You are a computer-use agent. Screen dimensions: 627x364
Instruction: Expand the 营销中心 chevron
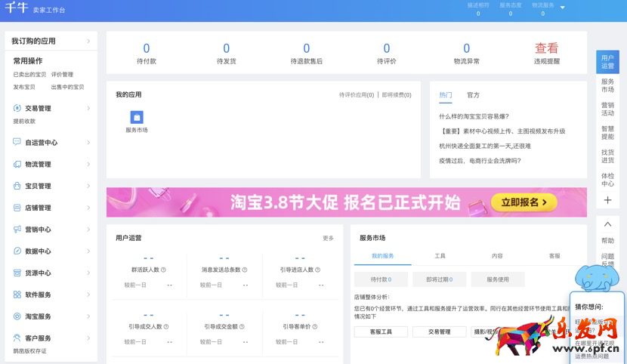coord(88,230)
